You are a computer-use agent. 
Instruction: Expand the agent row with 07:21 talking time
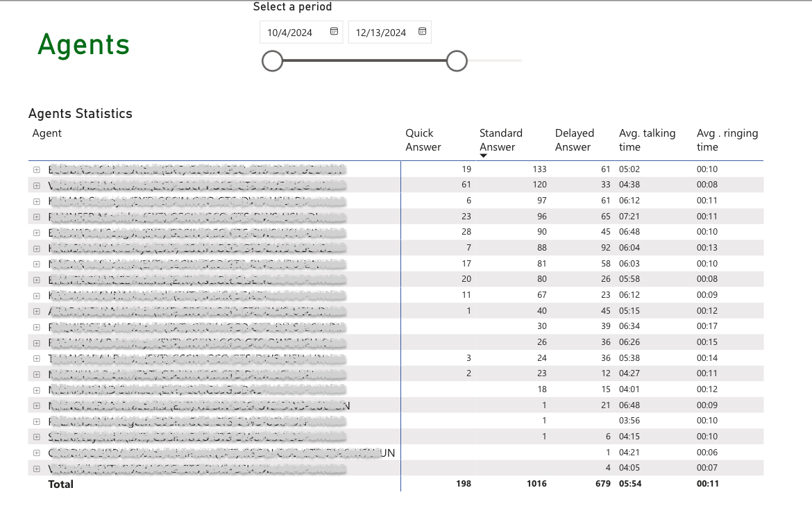[36, 217]
